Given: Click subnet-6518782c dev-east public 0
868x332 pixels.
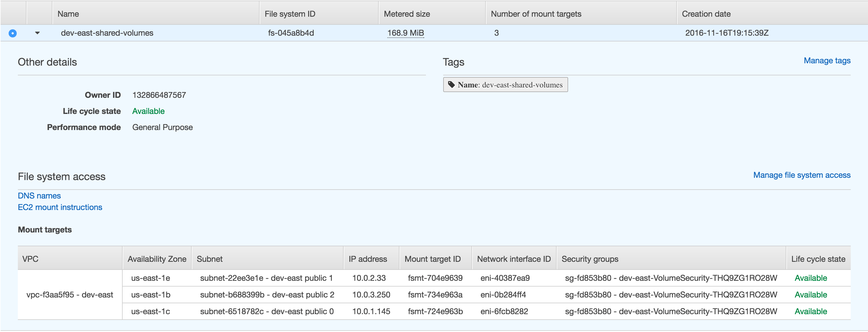Looking at the screenshot, I should pyautogui.click(x=267, y=311).
